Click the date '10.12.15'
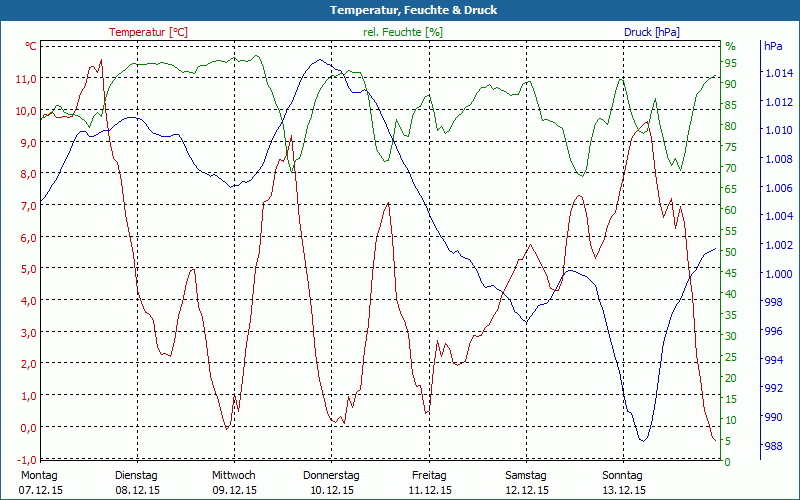 (x=332, y=490)
